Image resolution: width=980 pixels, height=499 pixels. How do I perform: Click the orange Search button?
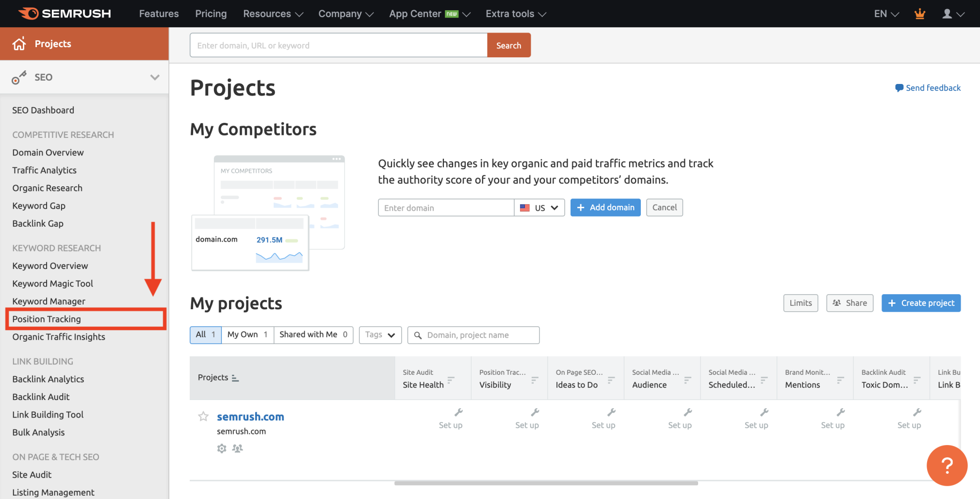pyautogui.click(x=509, y=45)
